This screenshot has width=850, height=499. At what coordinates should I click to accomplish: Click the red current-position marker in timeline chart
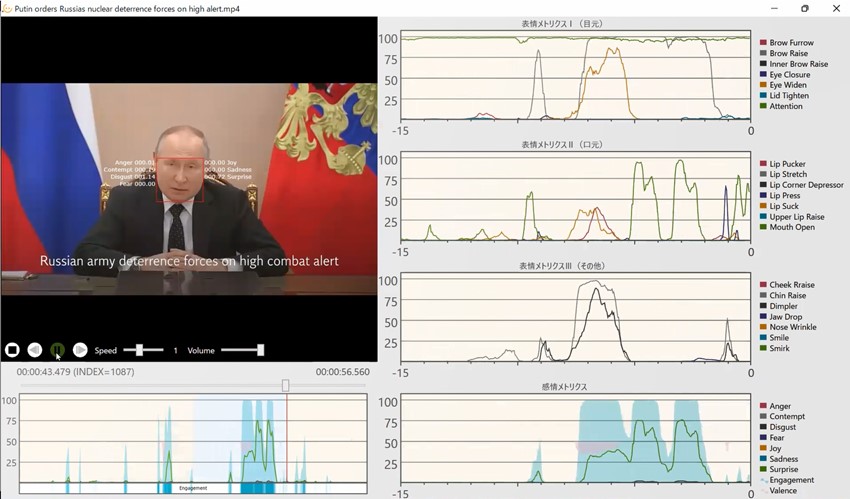click(287, 439)
